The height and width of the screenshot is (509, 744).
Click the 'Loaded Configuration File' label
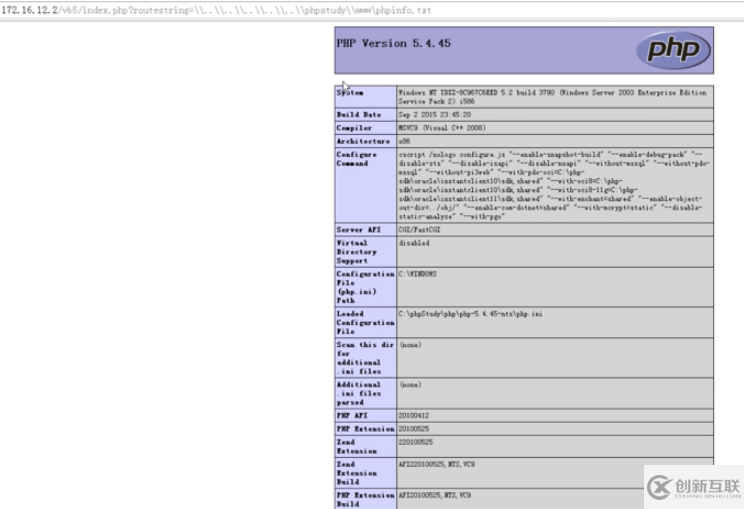(x=365, y=323)
